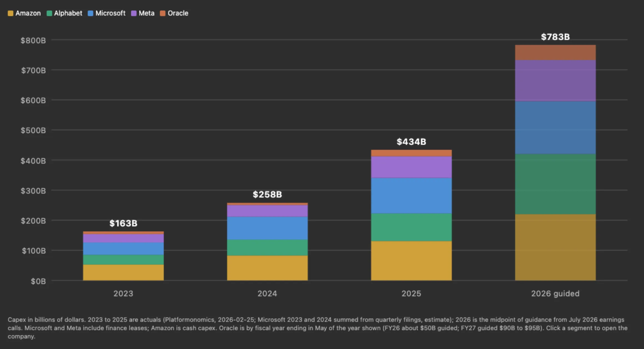644x349 pixels.
Task: Click the 2026 guided x-axis label
Action: click(x=555, y=294)
